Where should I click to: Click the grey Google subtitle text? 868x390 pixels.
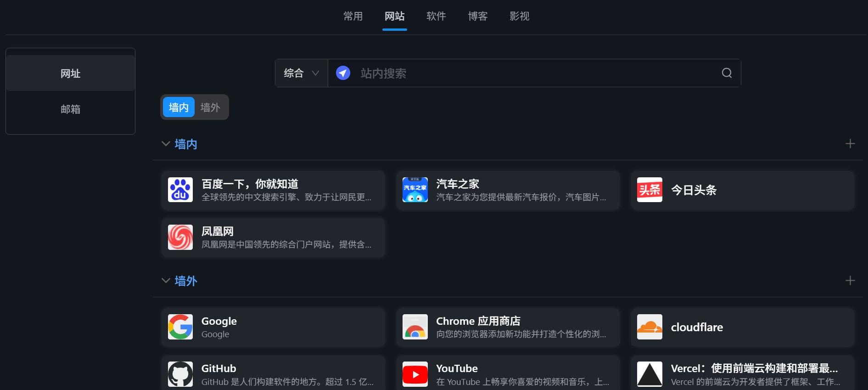tap(215, 334)
